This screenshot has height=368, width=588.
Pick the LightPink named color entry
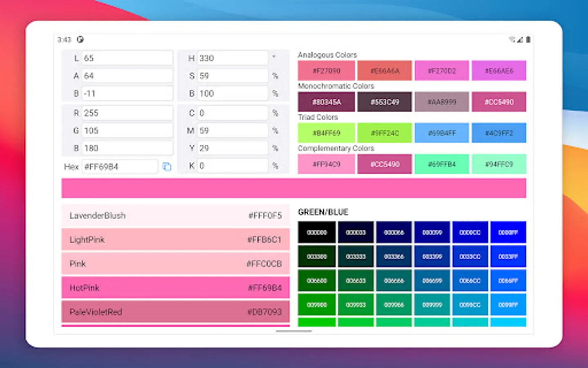[x=176, y=240]
